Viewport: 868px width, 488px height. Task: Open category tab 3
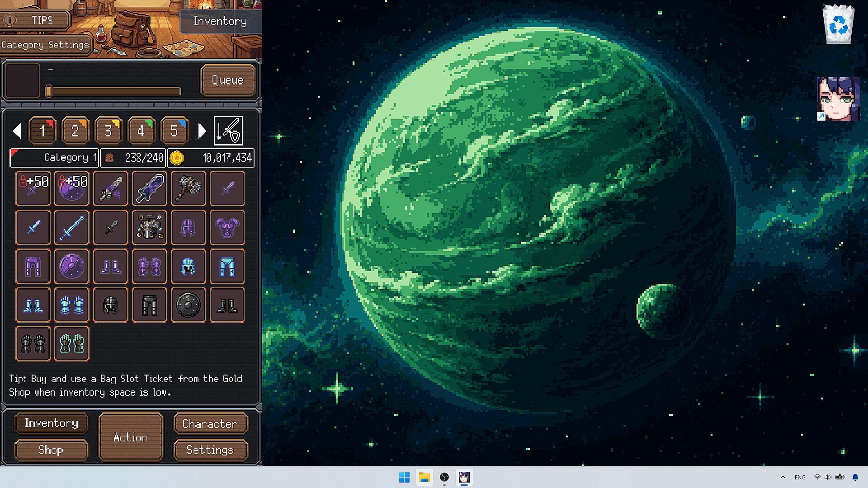108,131
